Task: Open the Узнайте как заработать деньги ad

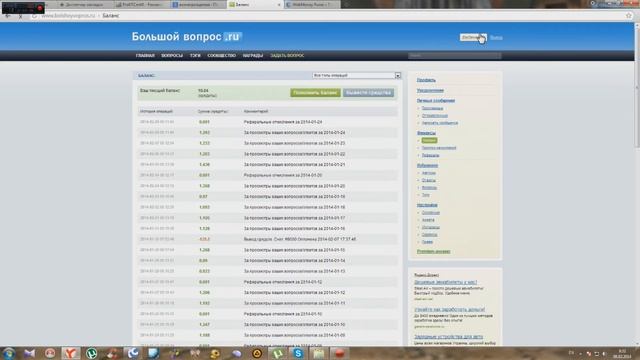Action: 449,310
